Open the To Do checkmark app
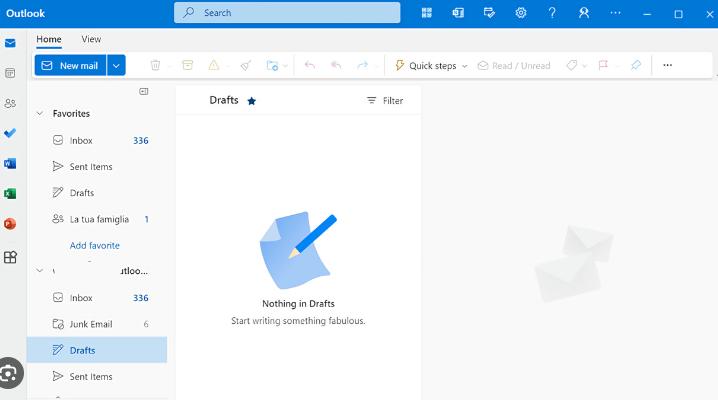 pos(10,133)
